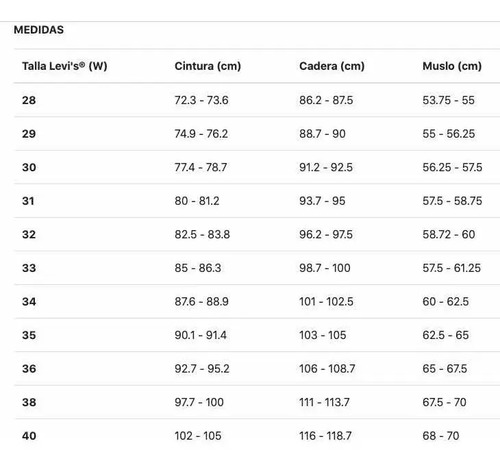The image size is (500, 463).
Task: Select size 30 row label
Action: click(29, 167)
